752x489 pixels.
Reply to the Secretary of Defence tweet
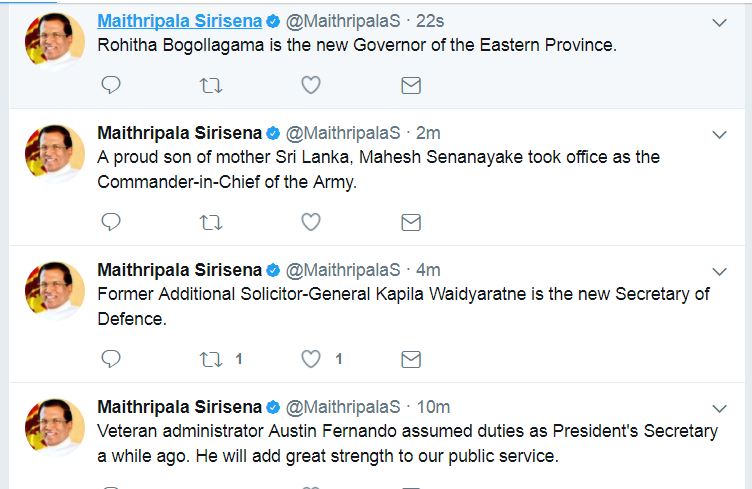(111, 358)
